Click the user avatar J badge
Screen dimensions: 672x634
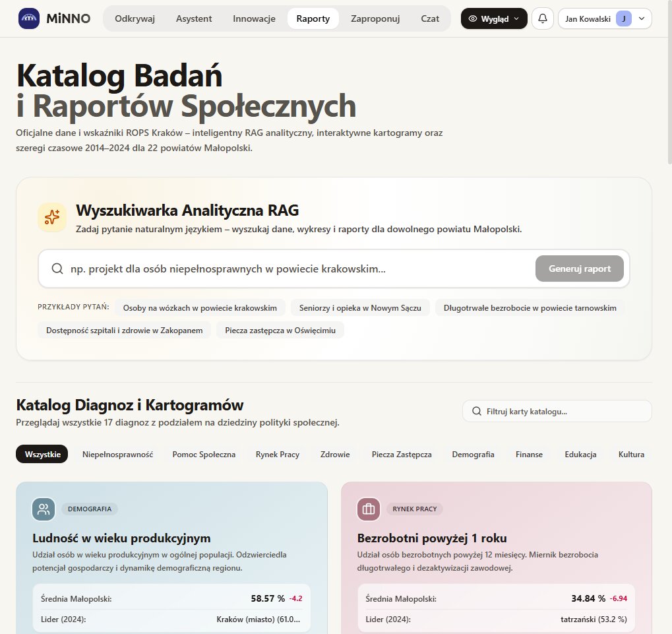(624, 18)
